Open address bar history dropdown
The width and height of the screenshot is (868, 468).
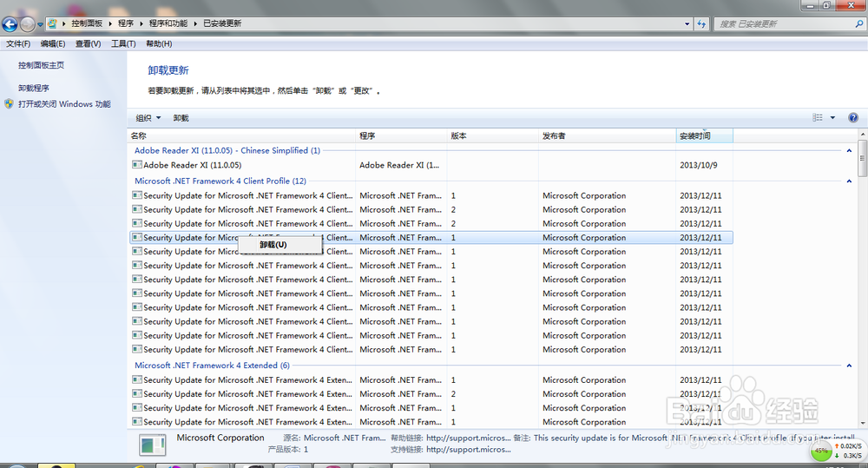pos(687,23)
